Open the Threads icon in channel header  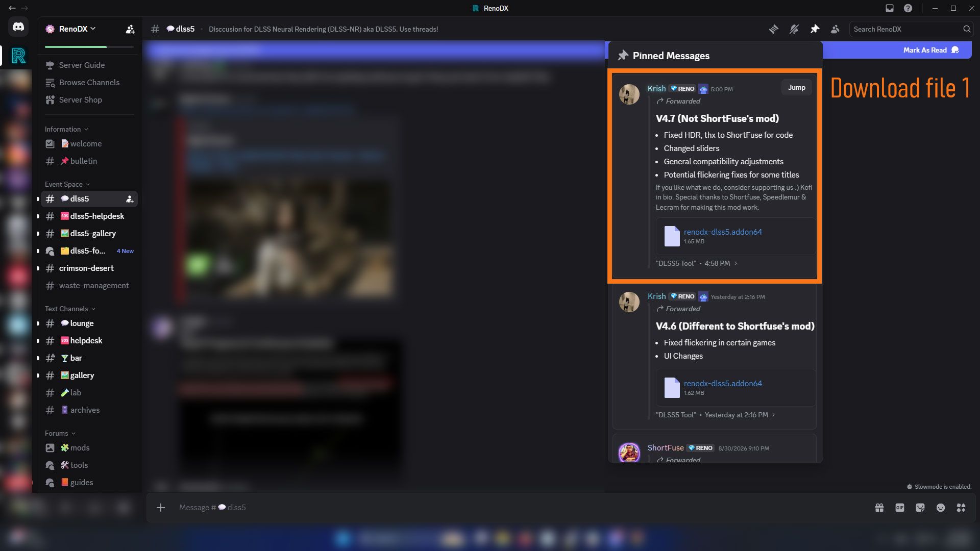tap(774, 29)
